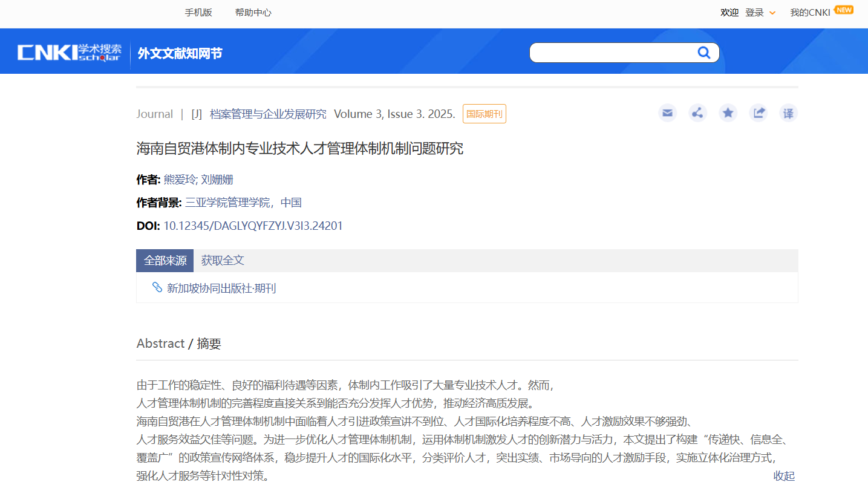Collapse the abstract with 收起
This screenshot has height=502, width=868.
(x=784, y=476)
